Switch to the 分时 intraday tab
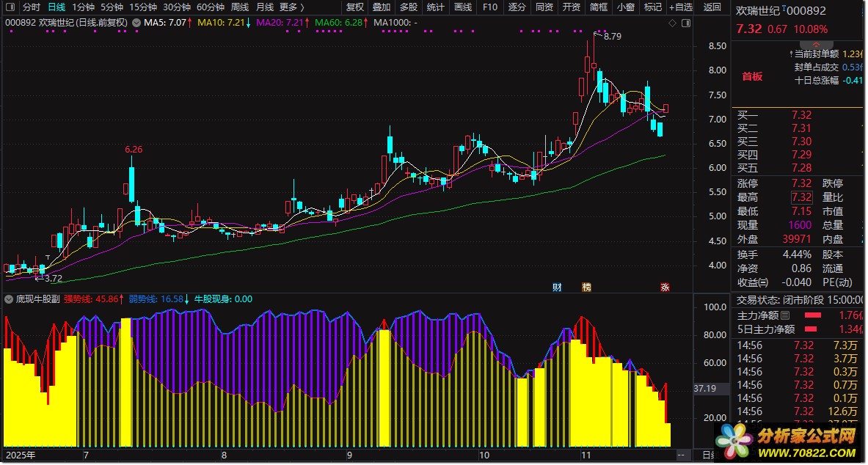Viewport: 868px width, 465px height. pos(32,7)
